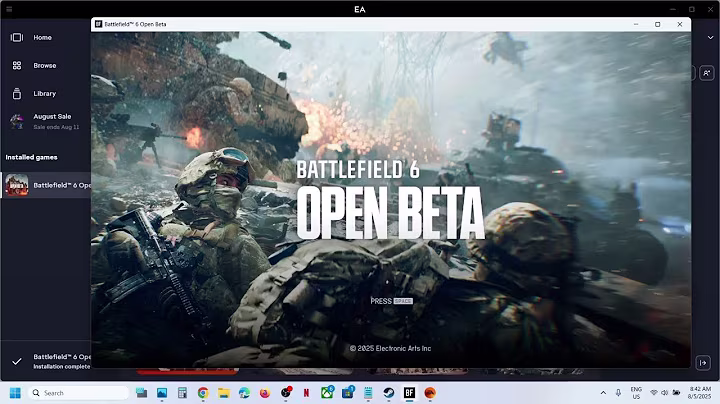720x404 pixels.
Task: Click the taskbar Search box
Action: (78, 393)
